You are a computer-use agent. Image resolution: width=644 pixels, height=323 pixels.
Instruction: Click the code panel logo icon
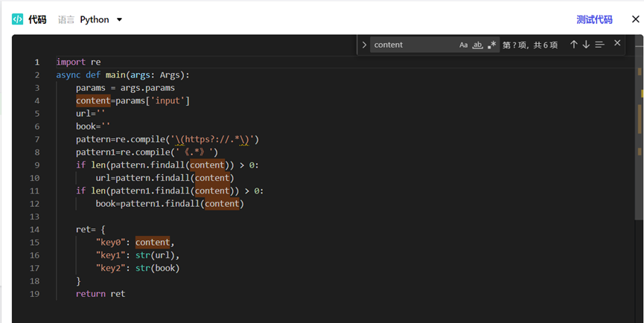[17, 19]
